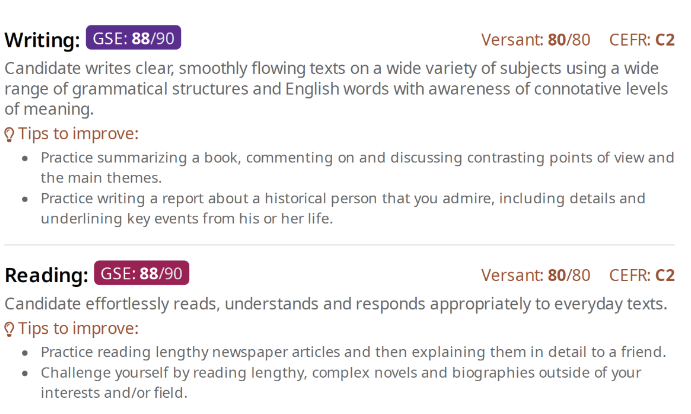Click the Writing candidate description paragraph
691x414 pixels.
click(x=336, y=88)
